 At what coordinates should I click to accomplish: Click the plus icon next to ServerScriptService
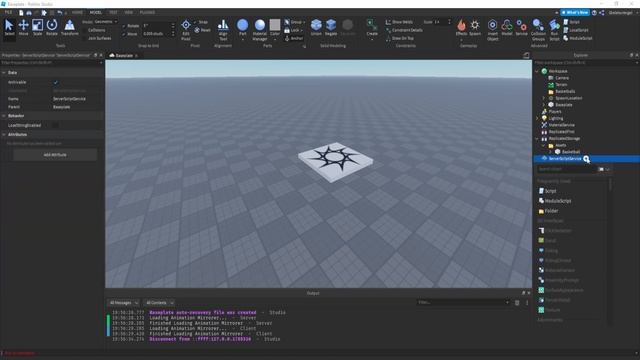tap(587, 159)
